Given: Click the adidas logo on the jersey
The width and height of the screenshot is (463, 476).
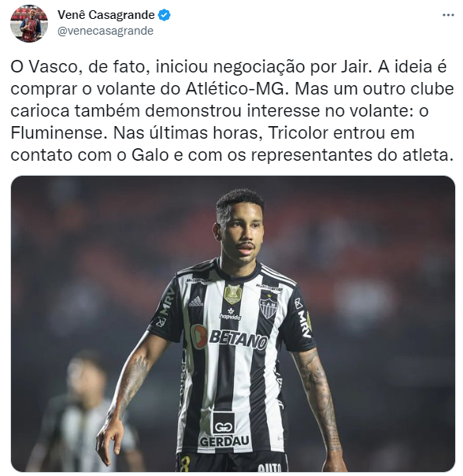Looking at the screenshot, I should point(196,301).
